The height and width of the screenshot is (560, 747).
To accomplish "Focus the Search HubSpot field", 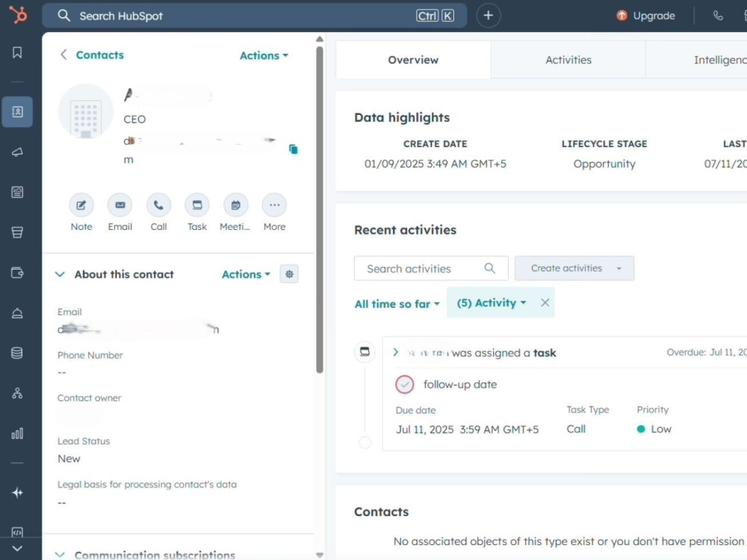I will [x=255, y=16].
